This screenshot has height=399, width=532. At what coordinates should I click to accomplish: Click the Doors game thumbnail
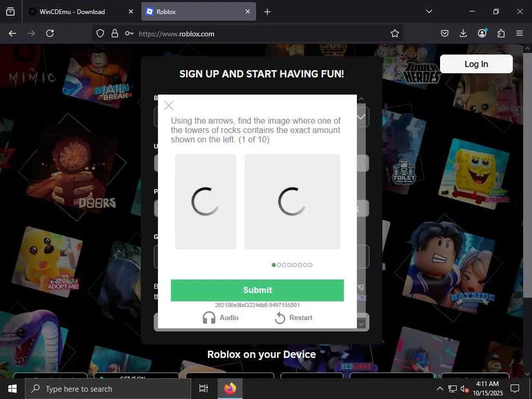[72, 169]
